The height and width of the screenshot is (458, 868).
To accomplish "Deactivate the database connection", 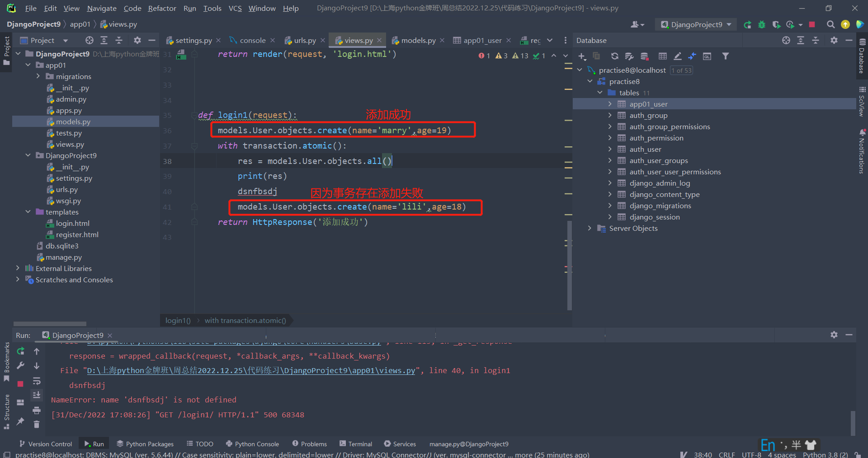I will tap(644, 56).
